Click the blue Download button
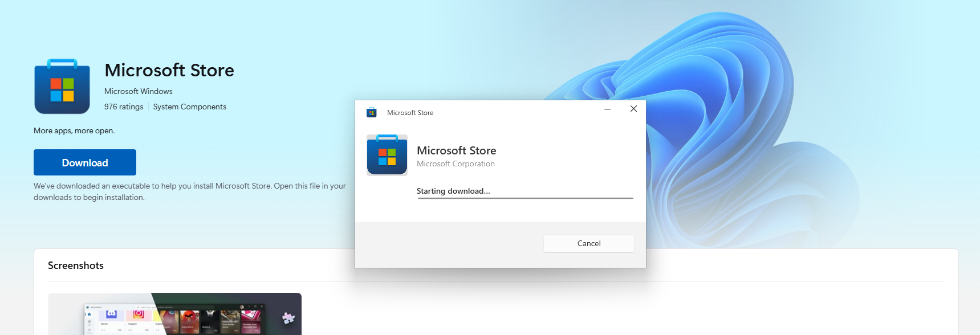The image size is (980, 335). pos(85,162)
